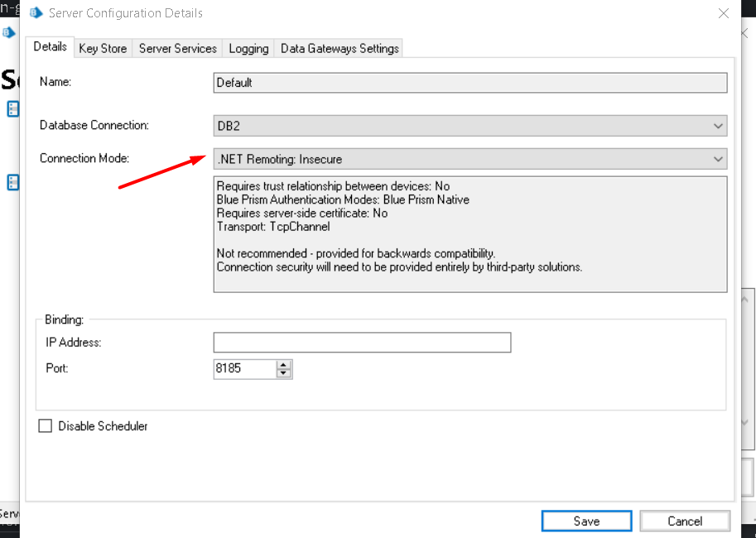Screen dimensions: 756x538
Task: Switch to the Key Store tab
Action: [x=103, y=48]
